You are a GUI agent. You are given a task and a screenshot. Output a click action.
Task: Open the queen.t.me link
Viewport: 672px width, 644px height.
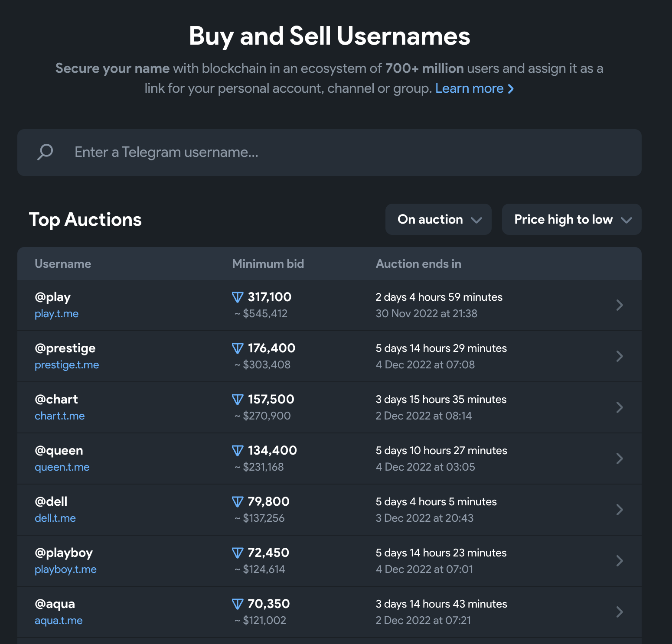coord(62,467)
